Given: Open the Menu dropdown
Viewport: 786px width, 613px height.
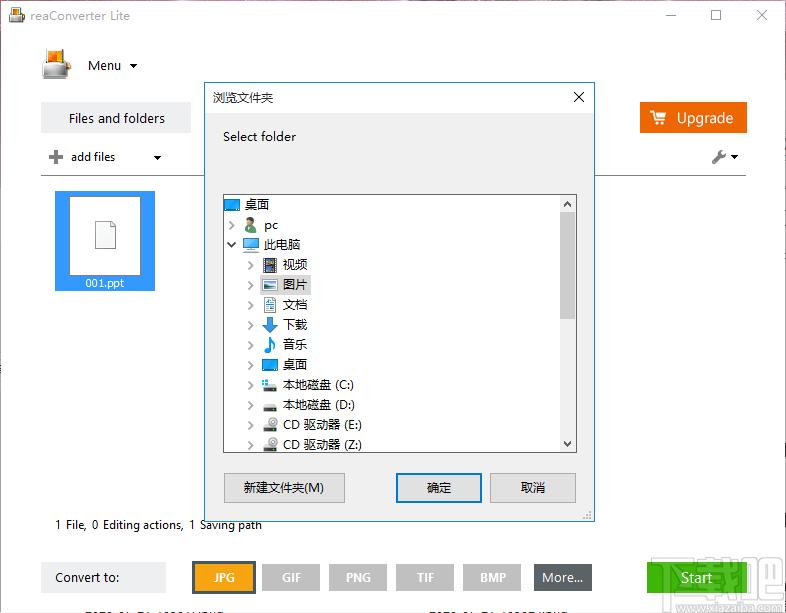Looking at the screenshot, I should [112, 66].
